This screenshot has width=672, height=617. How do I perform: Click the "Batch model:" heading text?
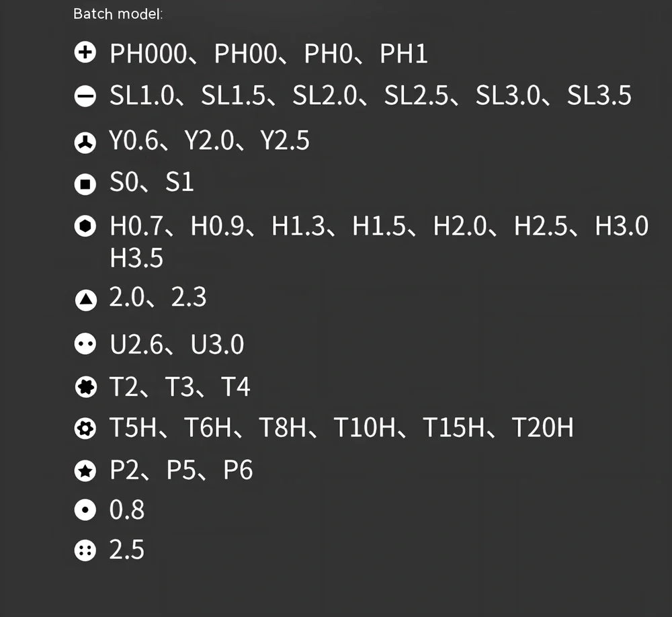click(118, 14)
